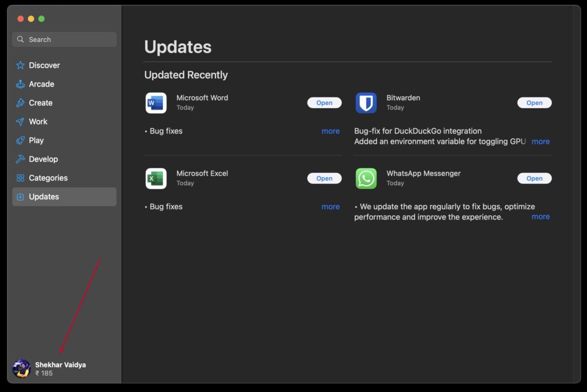Select the Updates section in the sidebar
Viewport: 587px width, 392px height.
(43, 197)
